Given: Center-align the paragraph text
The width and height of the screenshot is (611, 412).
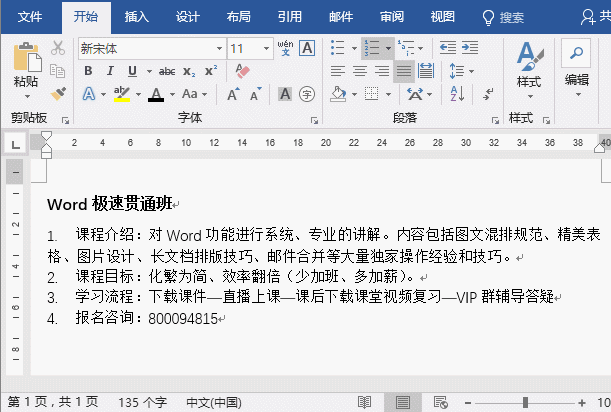Looking at the screenshot, I should point(359,71).
